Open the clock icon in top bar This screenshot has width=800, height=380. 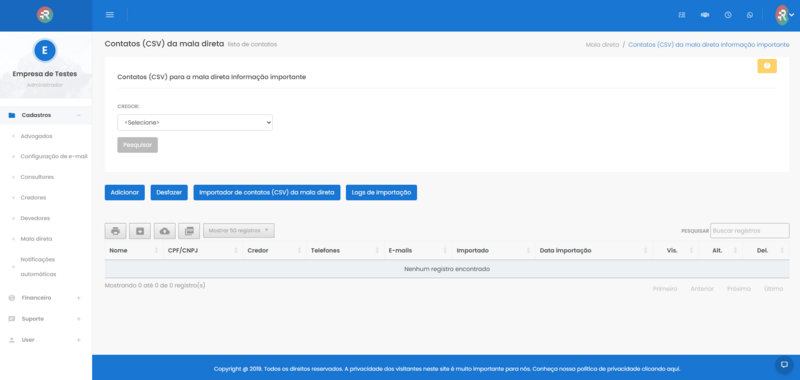pos(728,15)
